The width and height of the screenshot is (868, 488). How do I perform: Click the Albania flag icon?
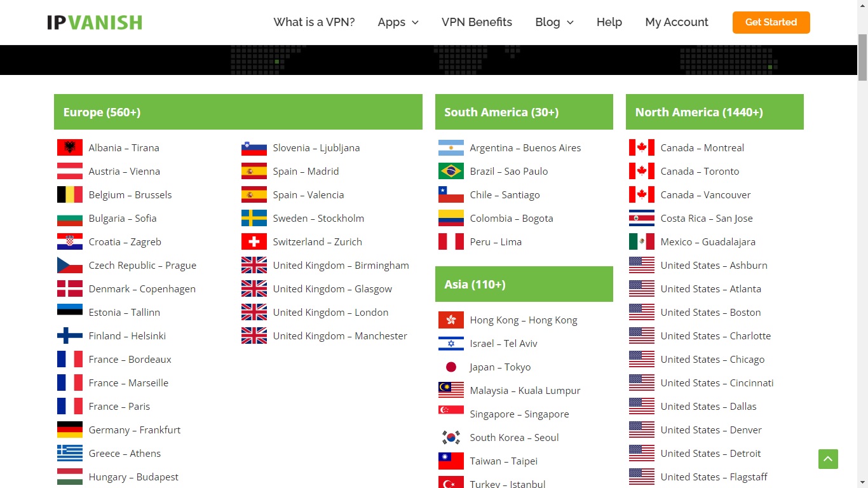click(x=70, y=147)
